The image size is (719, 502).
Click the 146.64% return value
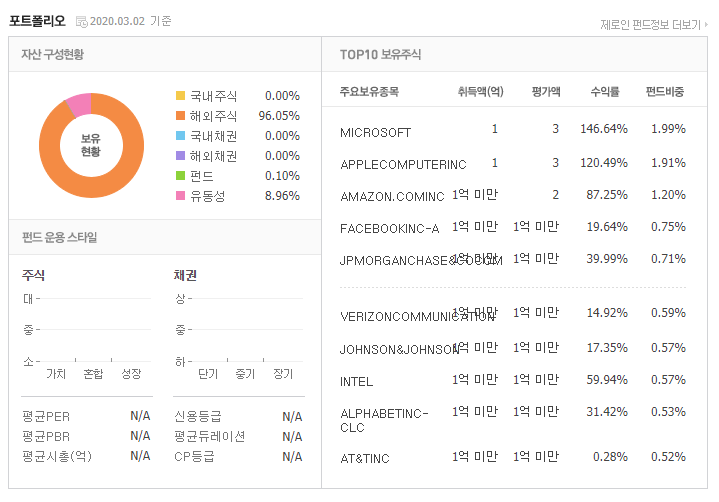coord(603,129)
